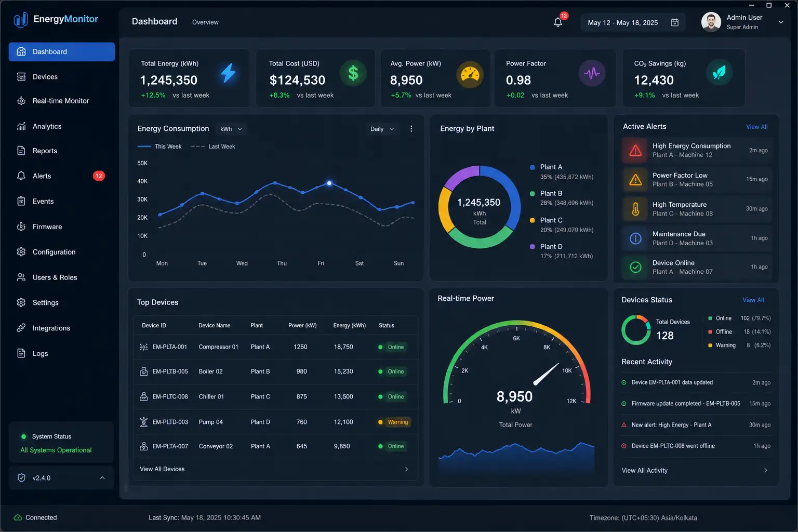Click the dollar sign Total Cost icon
The height and width of the screenshot is (532, 798).
(353, 73)
